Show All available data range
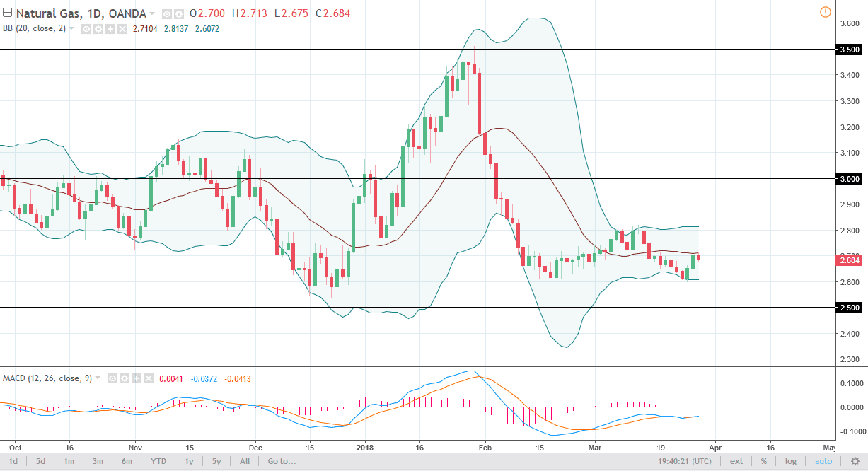Screen dimensions: 868x471 pyautogui.click(x=244, y=461)
